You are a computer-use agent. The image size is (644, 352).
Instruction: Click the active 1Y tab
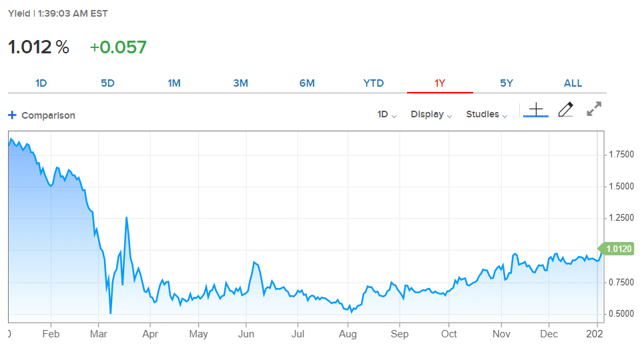tap(440, 83)
